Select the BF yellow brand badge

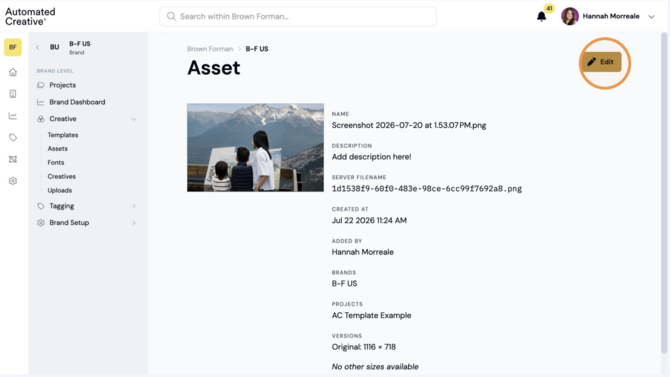tap(13, 47)
